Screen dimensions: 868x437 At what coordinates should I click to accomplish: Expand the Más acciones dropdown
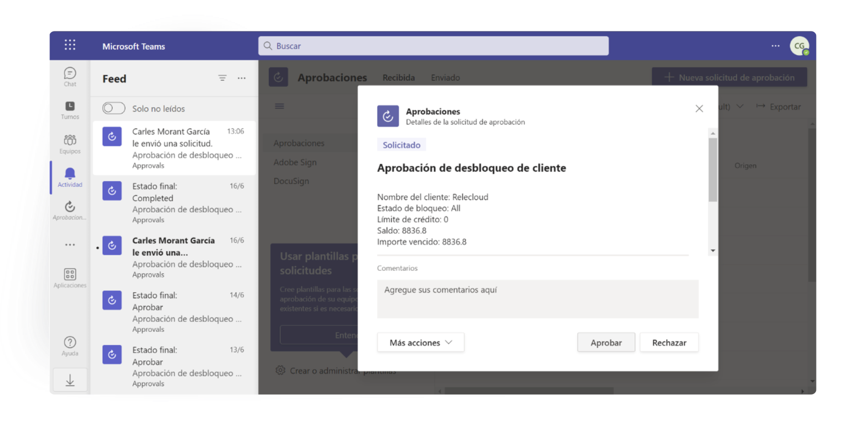(x=420, y=343)
